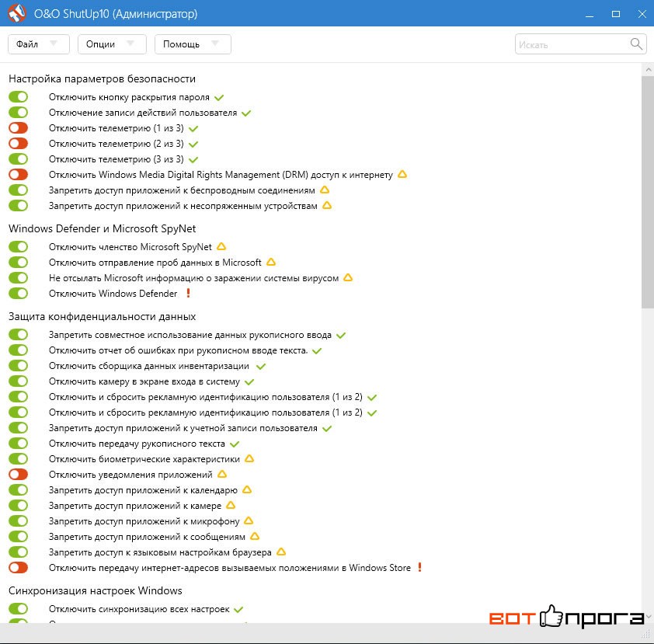Click checkmark beside "Отключить телеметрию (2 из 3)"
This screenshot has width=654, height=644.
pyautogui.click(x=193, y=144)
